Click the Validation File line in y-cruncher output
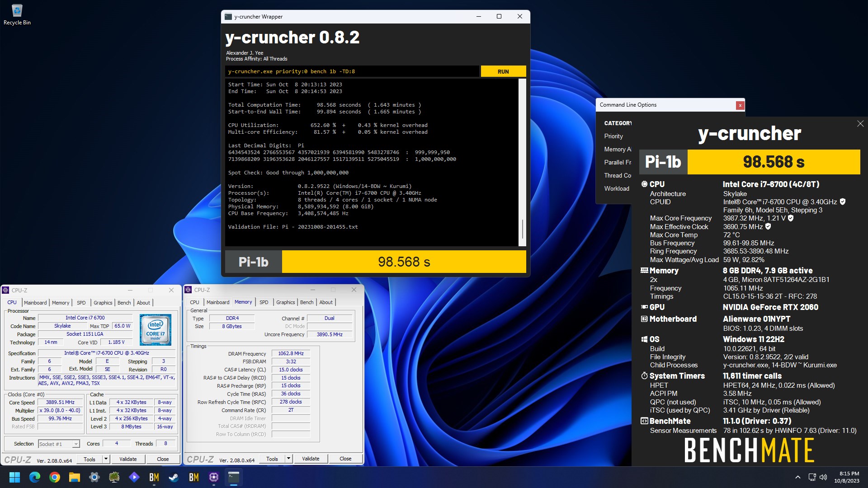Image resolution: width=868 pixels, height=488 pixels. [293, 227]
